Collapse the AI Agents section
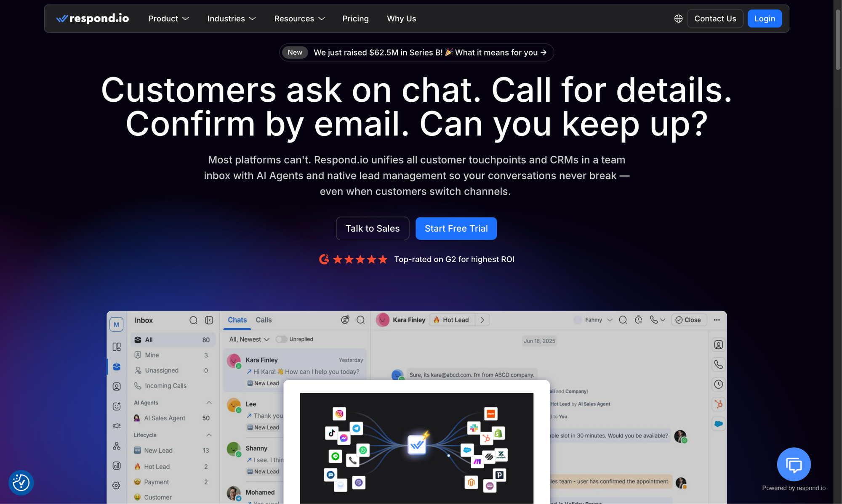The image size is (842, 504). [209, 403]
